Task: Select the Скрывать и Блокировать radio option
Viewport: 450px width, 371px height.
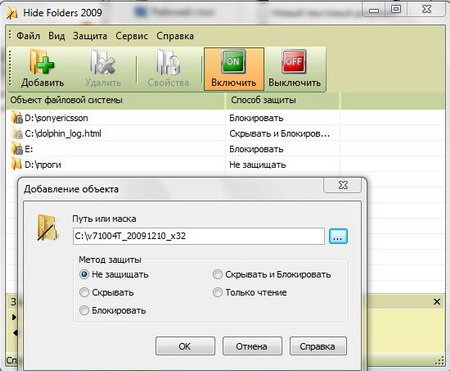Action: [217, 275]
